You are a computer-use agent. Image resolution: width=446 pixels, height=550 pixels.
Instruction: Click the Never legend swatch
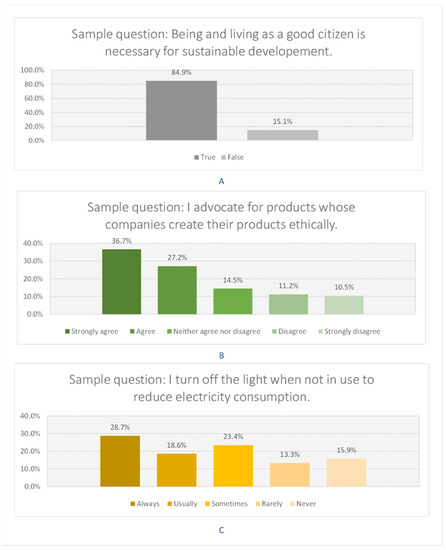pos(292,504)
